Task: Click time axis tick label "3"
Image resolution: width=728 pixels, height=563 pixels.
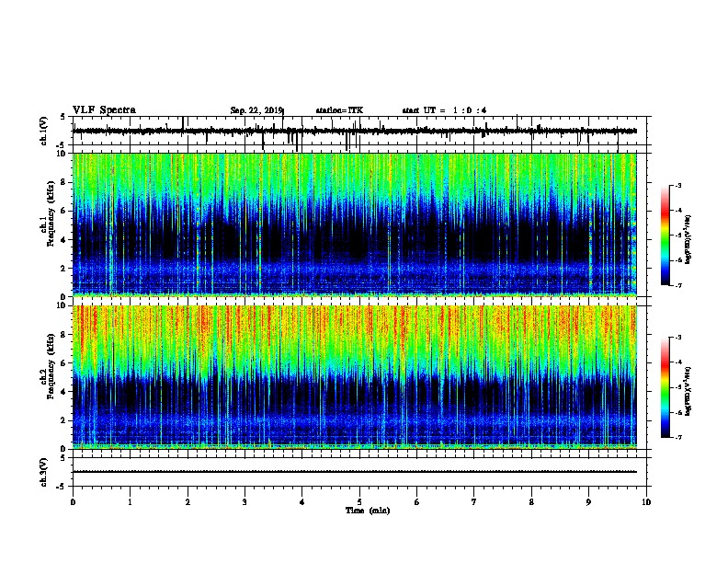Action: pyautogui.click(x=245, y=502)
